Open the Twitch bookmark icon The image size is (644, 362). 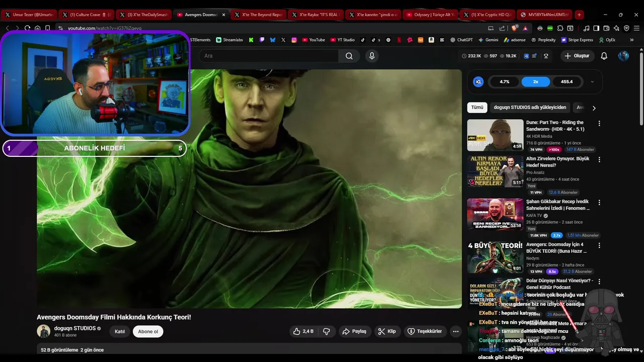point(262,40)
